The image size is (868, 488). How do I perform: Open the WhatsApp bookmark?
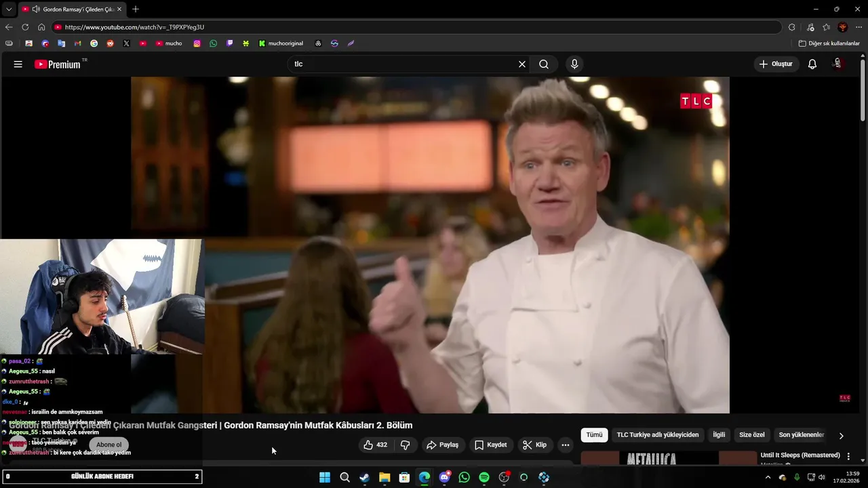pyautogui.click(x=213, y=43)
